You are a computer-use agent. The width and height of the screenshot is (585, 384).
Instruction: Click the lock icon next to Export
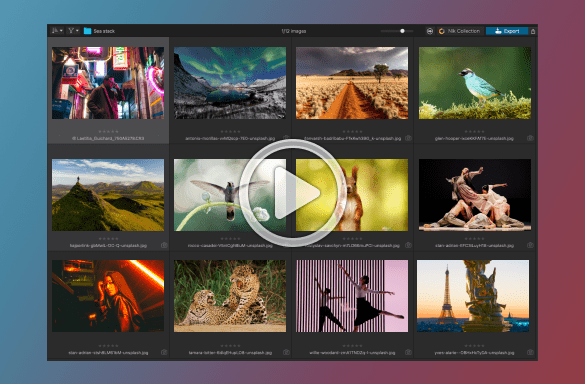533,31
